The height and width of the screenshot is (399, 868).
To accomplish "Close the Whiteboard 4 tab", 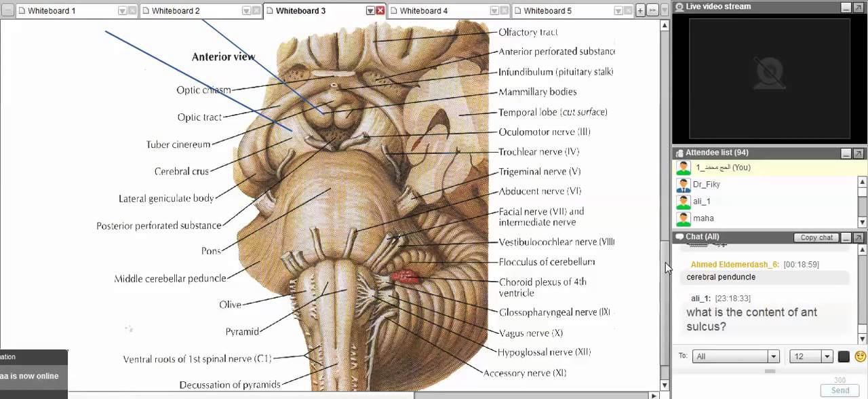I will pyautogui.click(x=505, y=11).
